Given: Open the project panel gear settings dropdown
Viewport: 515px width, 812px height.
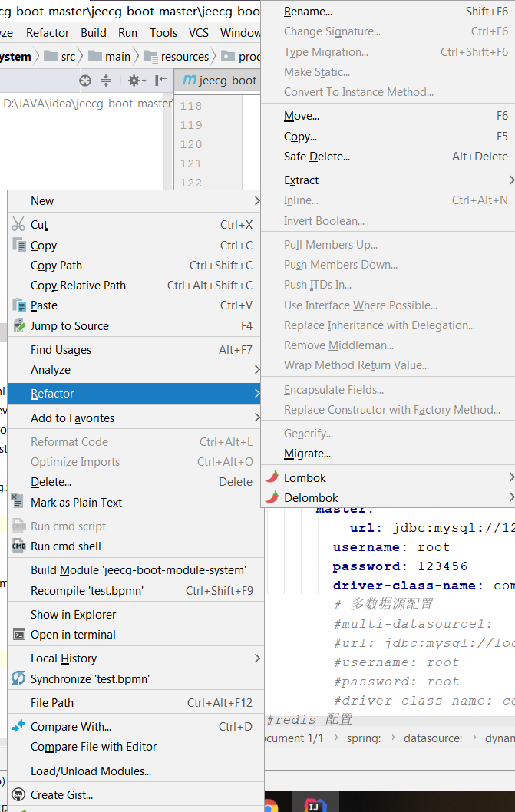Looking at the screenshot, I should (x=137, y=81).
